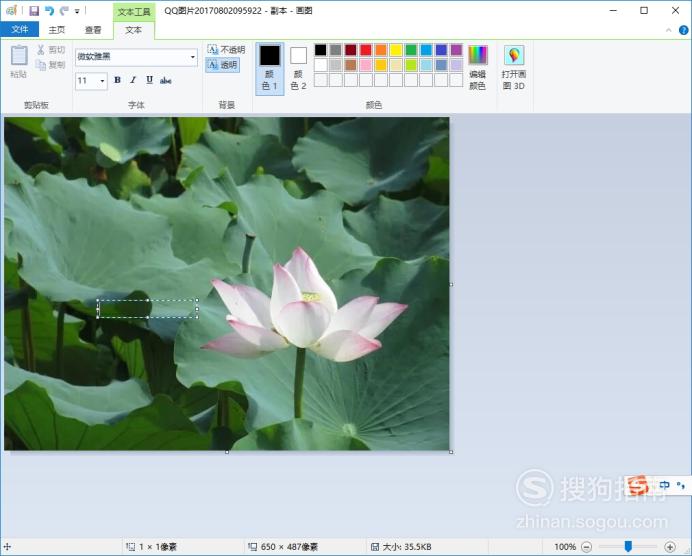This screenshot has height=556, width=692.
Task: Toggle Strikethrough text formatting
Action: [x=165, y=80]
